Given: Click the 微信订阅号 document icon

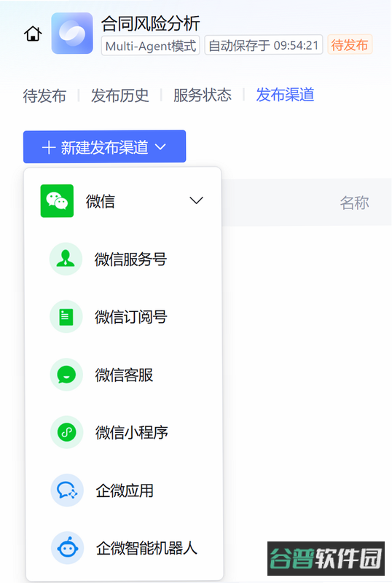Looking at the screenshot, I should 66,317.
